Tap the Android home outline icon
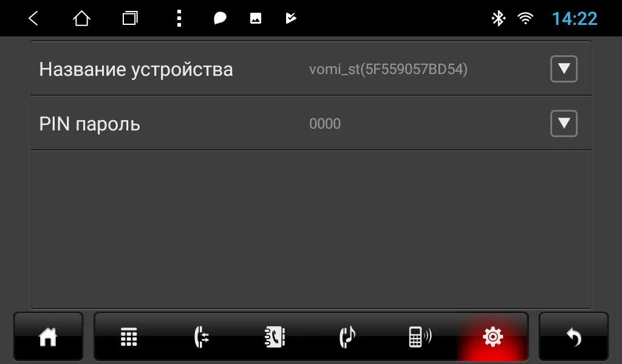622x364 pixels. pyautogui.click(x=82, y=18)
